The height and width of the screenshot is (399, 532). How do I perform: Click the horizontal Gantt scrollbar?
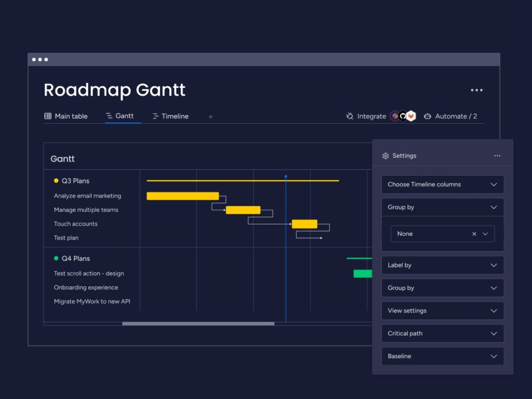pyautogui.click(x=197, y=323)
